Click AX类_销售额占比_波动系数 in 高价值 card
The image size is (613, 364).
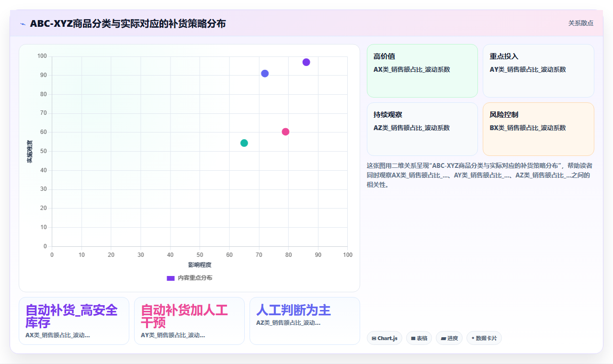pyautogui.click(x=412, y=69)
